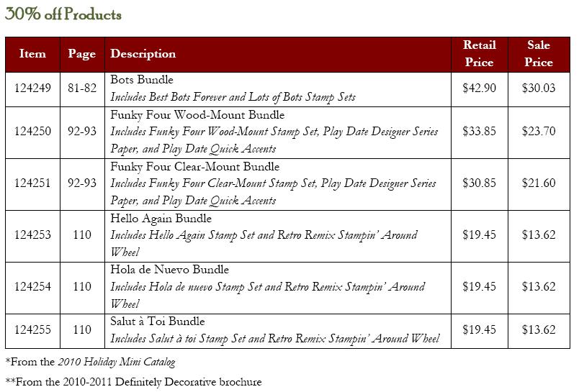Click the Retail Price column header
This screenshot has height=392, width=579.
[479, 54]
